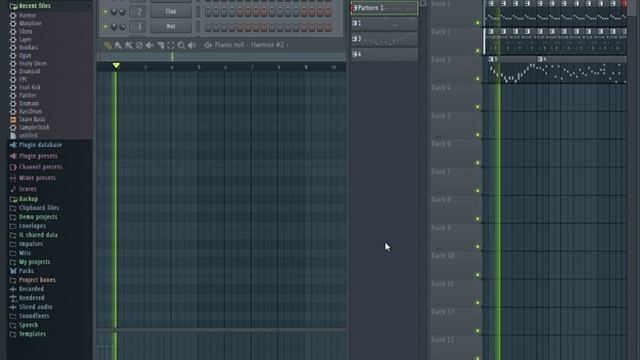
Task: Click the Snare Basic sample icon
Action: tap(13, 120)
